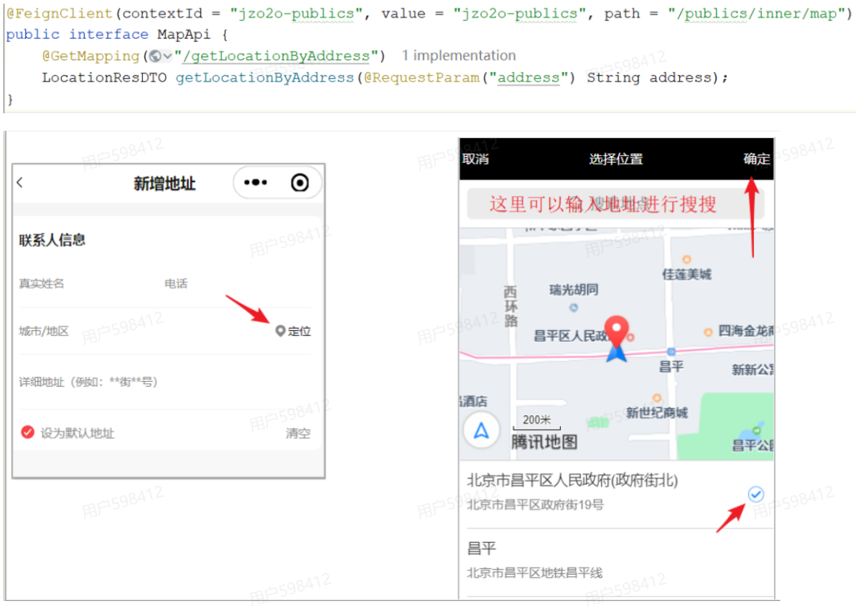Image resolution: width=868 pixels, height=609 pixels.
Task: Toggle blue checkmark on 人民政府 result
Action: tap(756, 494)
